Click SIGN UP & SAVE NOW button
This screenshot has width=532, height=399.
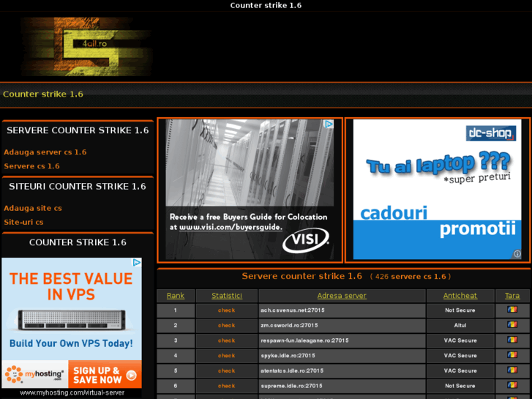105,375
